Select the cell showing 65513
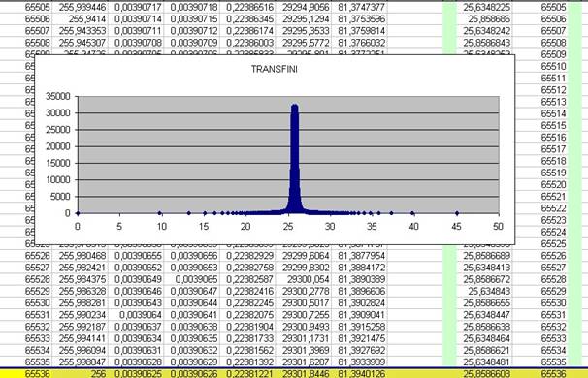 pos(540,102)
